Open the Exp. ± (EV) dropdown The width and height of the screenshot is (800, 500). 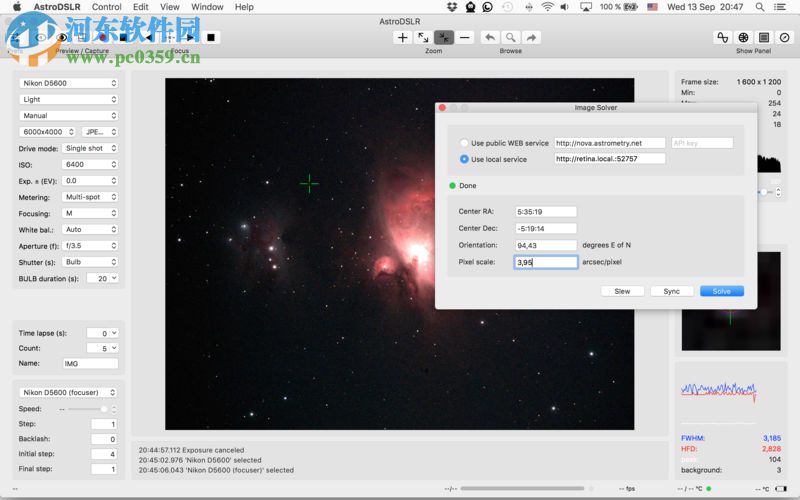tap(90, 181)
